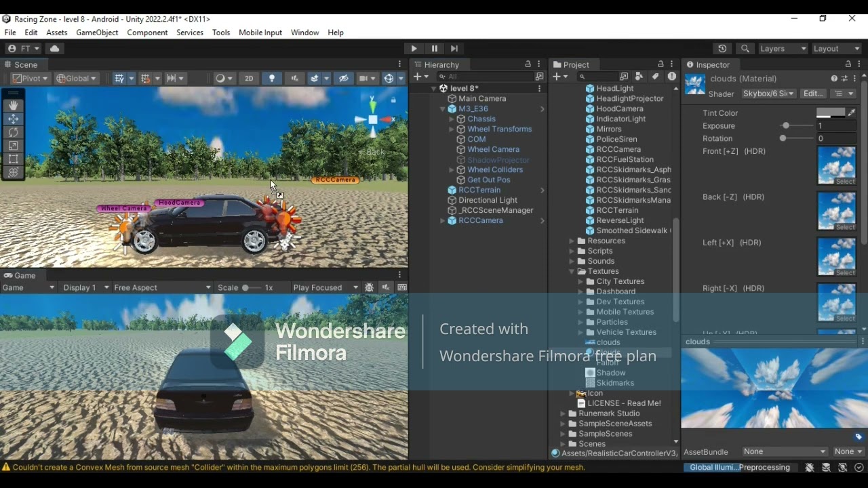Select the combined Transform tool

coord(14,173)
